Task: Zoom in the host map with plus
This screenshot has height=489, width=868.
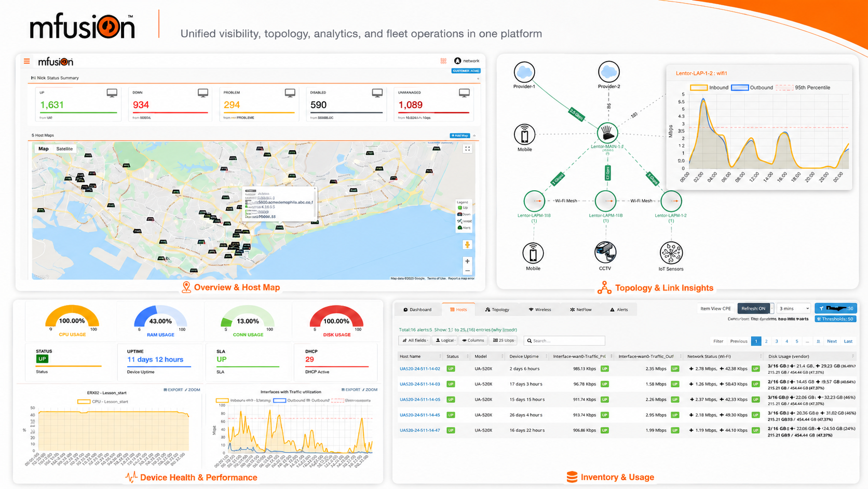Action: click(x=467, y=261)
